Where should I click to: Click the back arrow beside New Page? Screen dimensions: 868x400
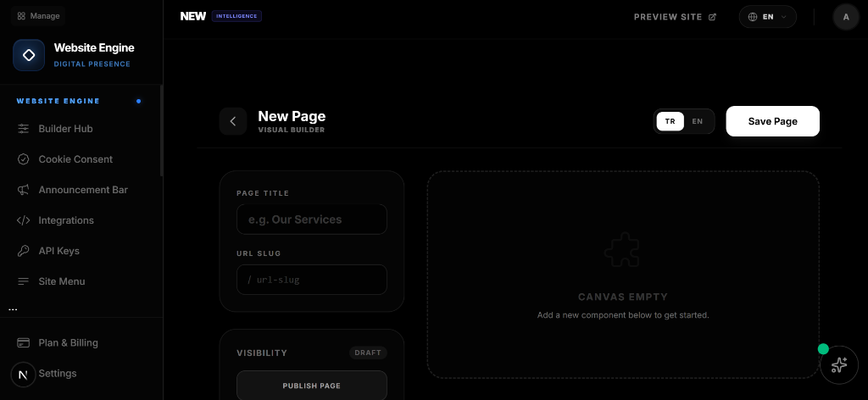click(x=233, y=121)
